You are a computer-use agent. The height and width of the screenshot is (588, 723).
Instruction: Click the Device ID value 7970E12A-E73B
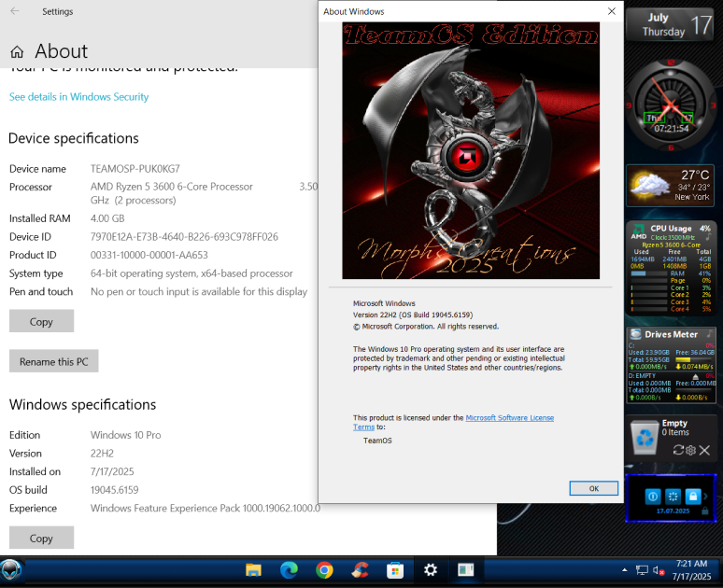click(x=184, y=237)
